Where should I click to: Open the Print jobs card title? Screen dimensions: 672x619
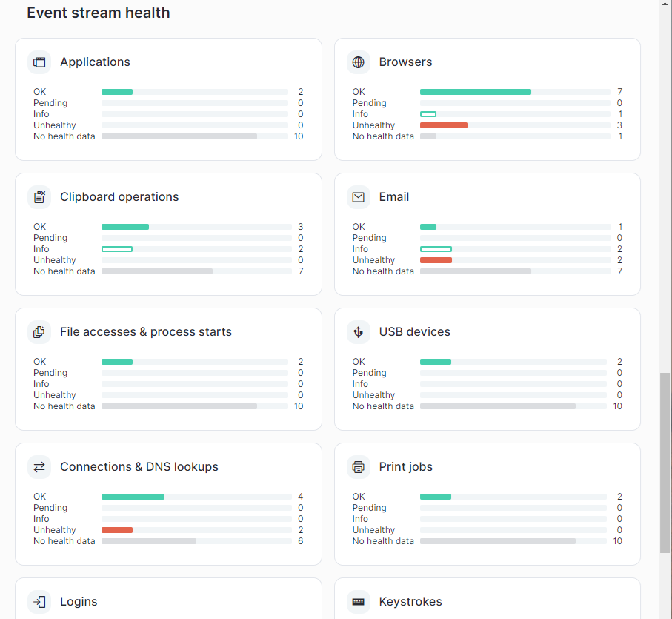[406, 467]
